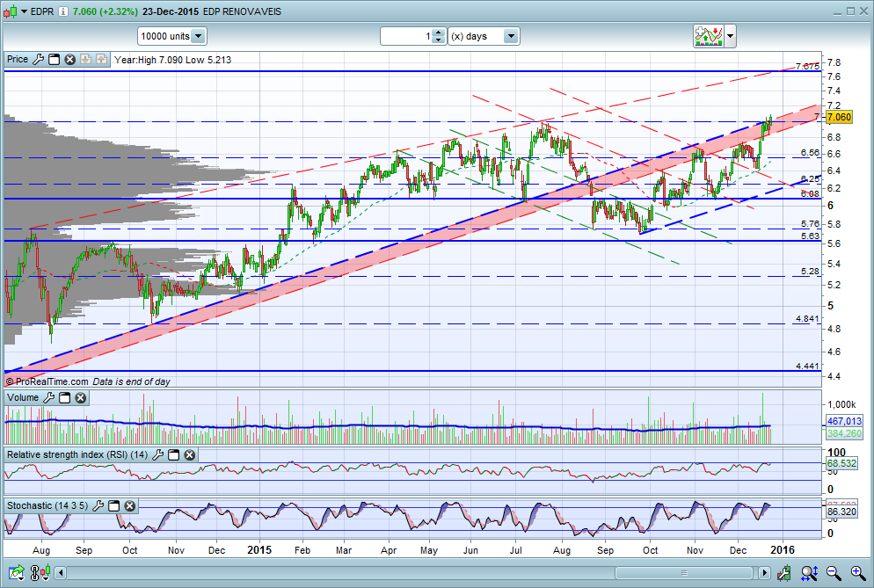Click the Price panel label
Image resolution: width=874 pixels, height=588 pixels.
[x=18, y=60]
